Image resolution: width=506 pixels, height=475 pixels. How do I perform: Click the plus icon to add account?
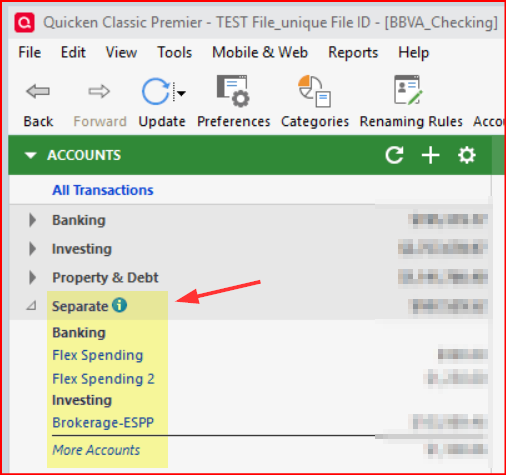tap(430, 155)
